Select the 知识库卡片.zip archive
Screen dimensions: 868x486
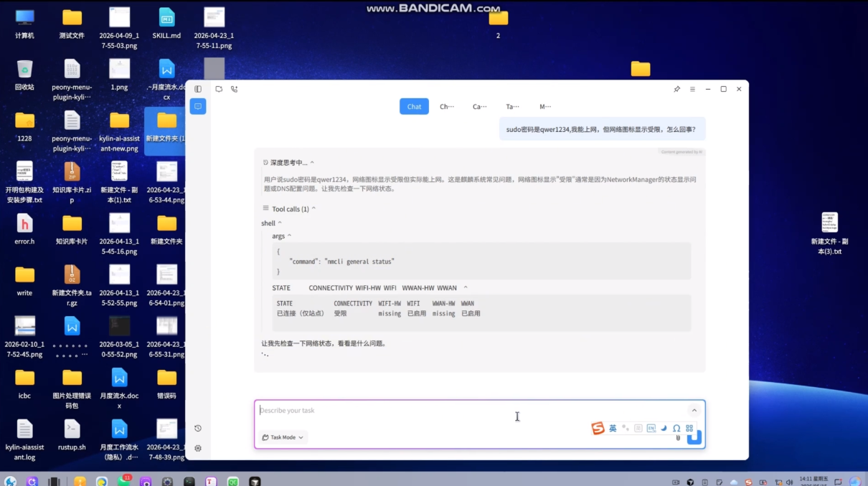point(72,183)
